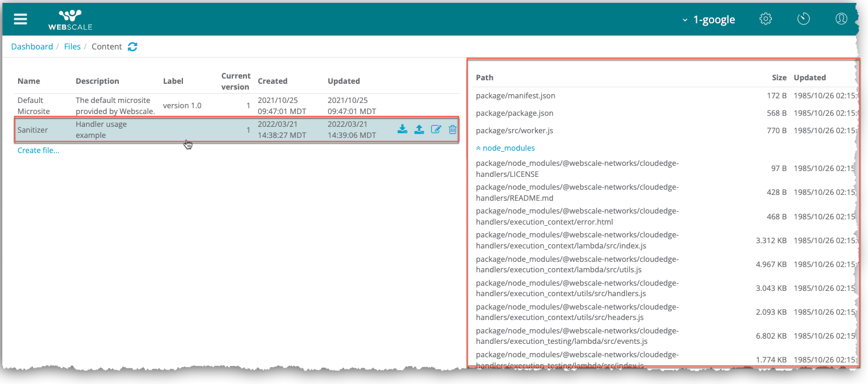Image resolution: width=868 pixels, height=384 pixels.
Task: Open the settings gear icon
Action: tap(765, 19)
